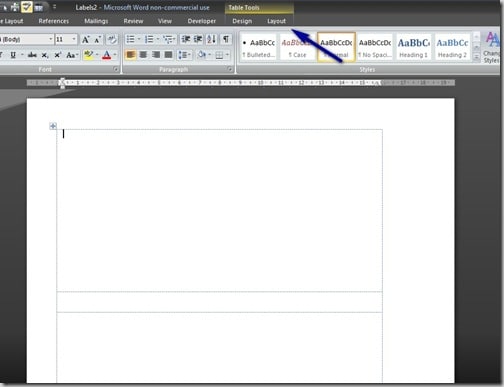Open the Font dialog launcher
Screen dimensions: 504x387
(x=116, y=69)
